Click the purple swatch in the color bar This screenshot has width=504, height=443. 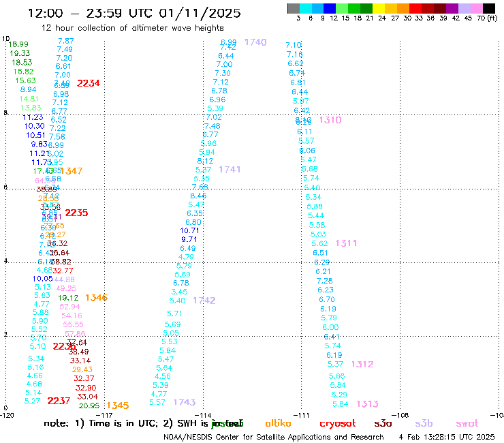coord(452,8)
